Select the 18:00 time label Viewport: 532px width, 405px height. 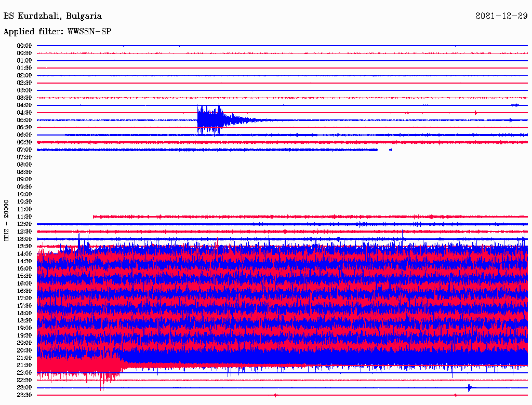(x=24, y=313)
